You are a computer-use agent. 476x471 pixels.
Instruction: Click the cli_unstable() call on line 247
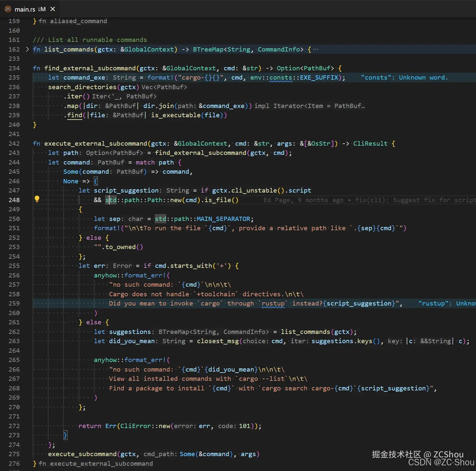[258, 191]
